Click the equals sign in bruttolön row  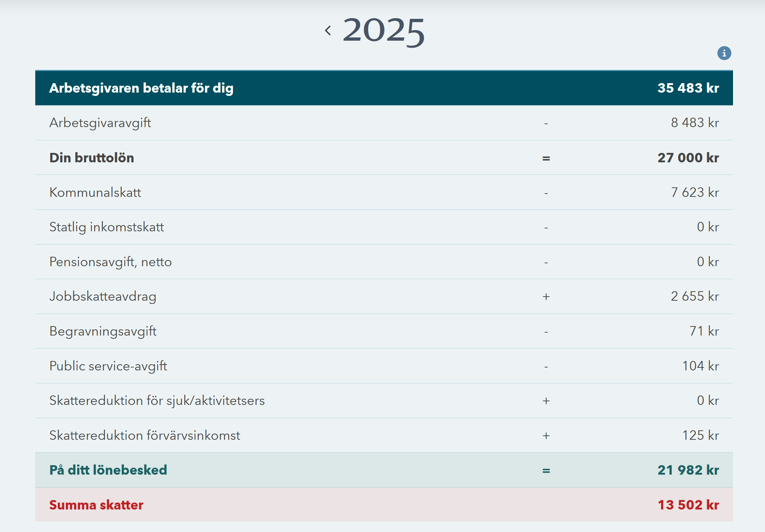coord(546,158)
